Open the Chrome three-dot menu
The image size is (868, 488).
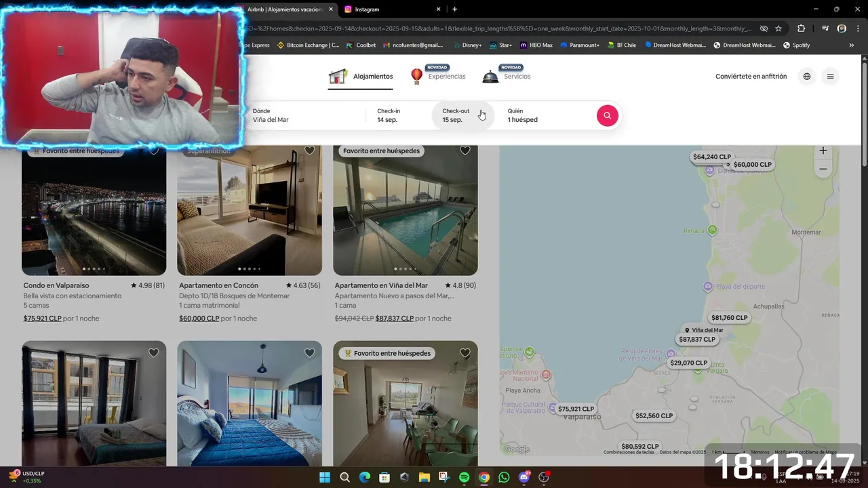coord(857,28)
